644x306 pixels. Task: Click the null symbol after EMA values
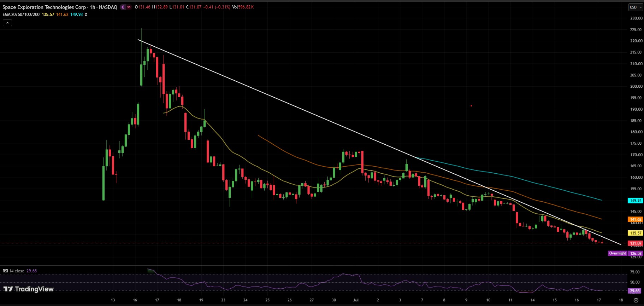[86, 15]
